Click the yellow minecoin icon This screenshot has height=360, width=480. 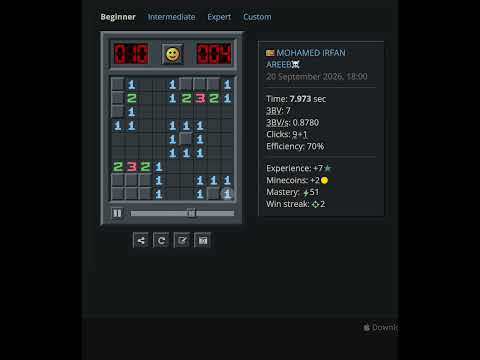tap(324, 180)
